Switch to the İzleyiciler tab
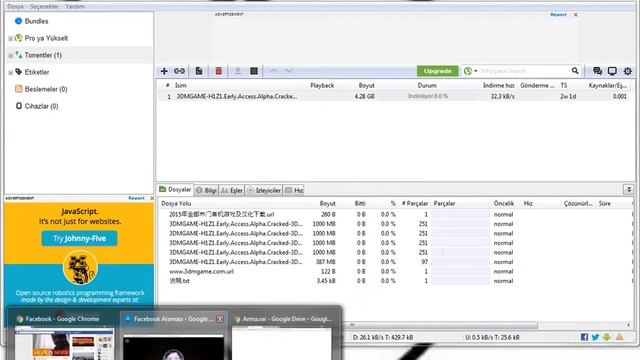Screen dimensions: 640x360 coord(264,190)
